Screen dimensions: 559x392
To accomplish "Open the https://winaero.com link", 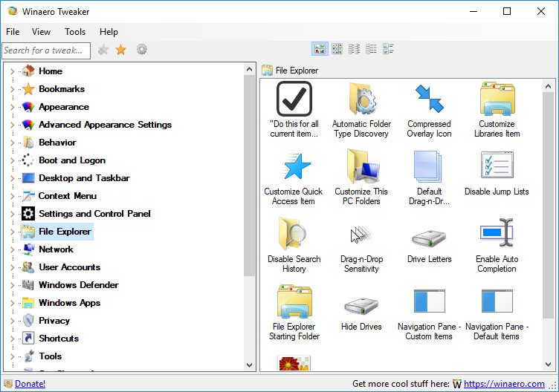I will click(504, 383).
